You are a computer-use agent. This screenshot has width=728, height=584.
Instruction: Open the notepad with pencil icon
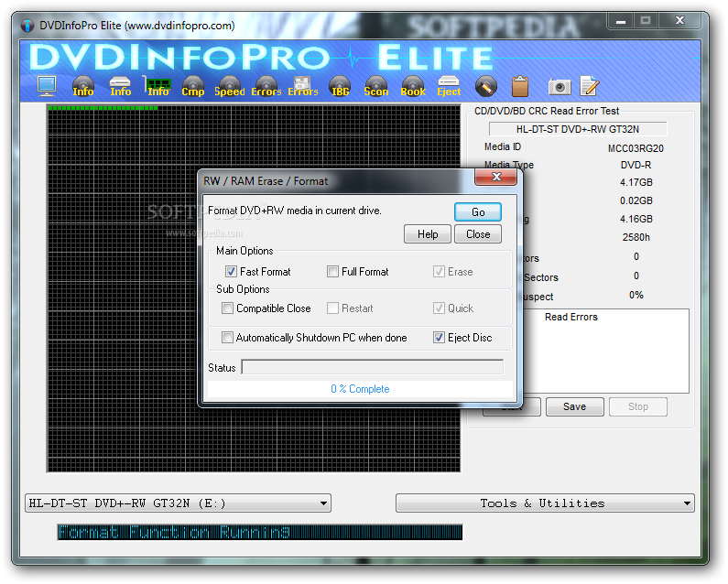[x=590, y=86]
